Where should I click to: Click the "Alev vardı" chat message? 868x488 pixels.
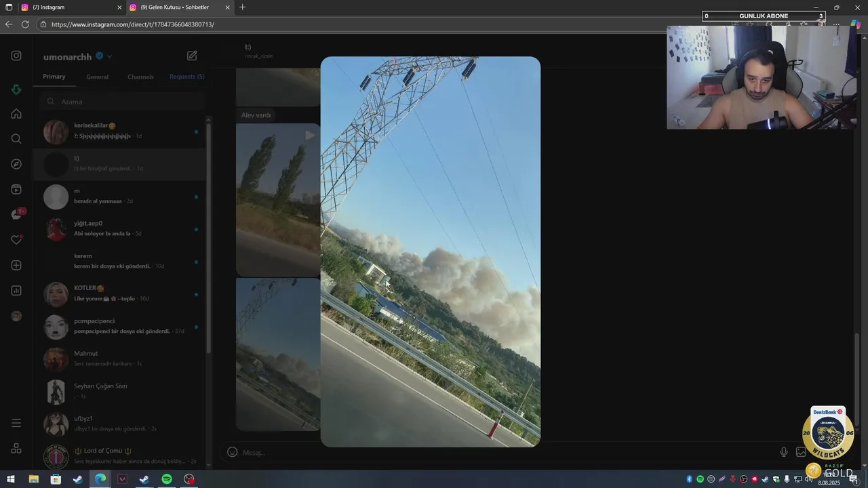[256, 115]
